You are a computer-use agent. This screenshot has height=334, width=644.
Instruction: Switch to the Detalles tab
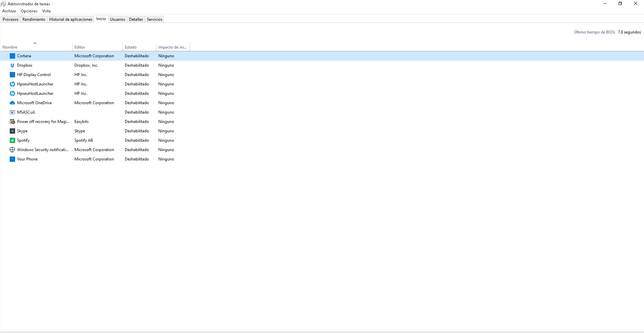pos(136,19)
